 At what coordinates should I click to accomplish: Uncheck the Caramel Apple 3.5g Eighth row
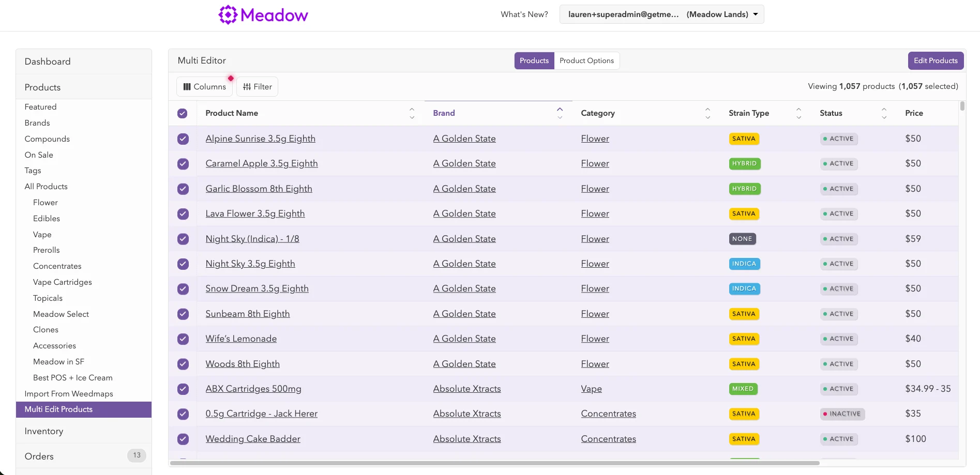point(183,164)
